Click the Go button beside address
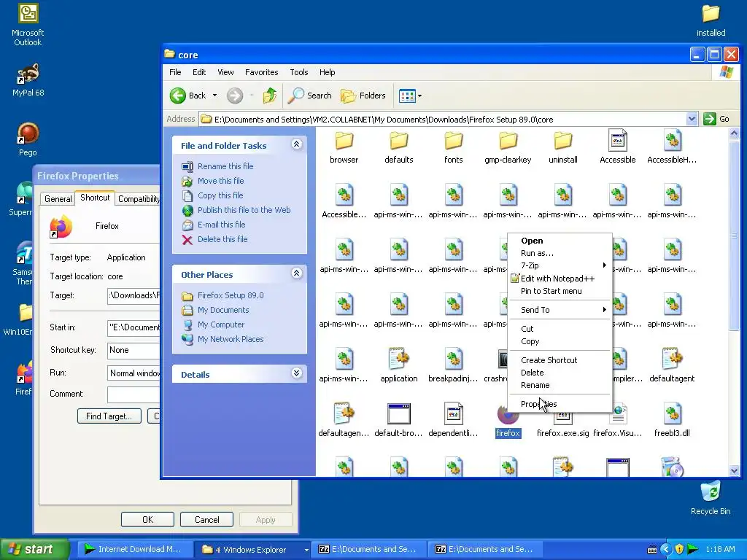The width and height of the screenshot is (747, 560). click(717, 119)
